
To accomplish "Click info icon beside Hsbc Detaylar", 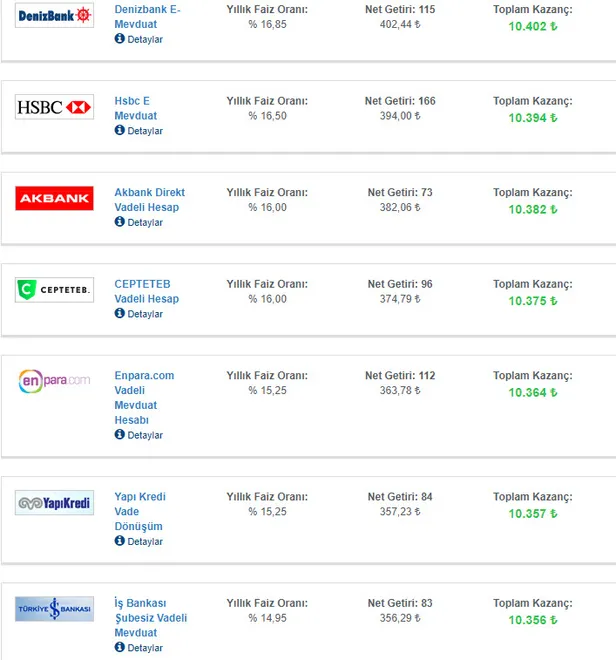I will point(120,131).
